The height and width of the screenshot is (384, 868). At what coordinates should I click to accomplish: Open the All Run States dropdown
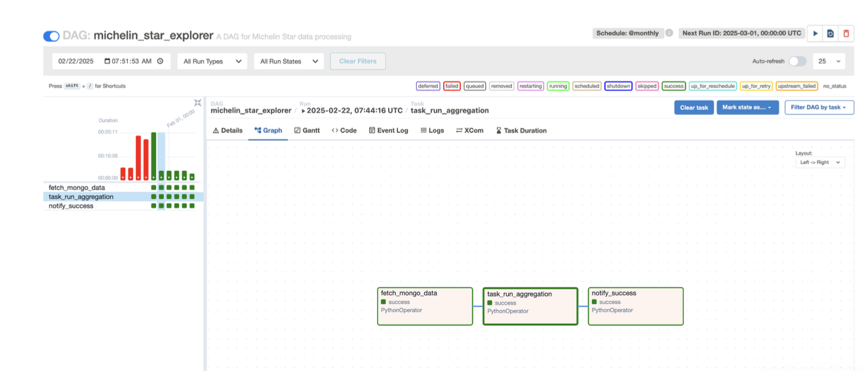pos(289,61)
